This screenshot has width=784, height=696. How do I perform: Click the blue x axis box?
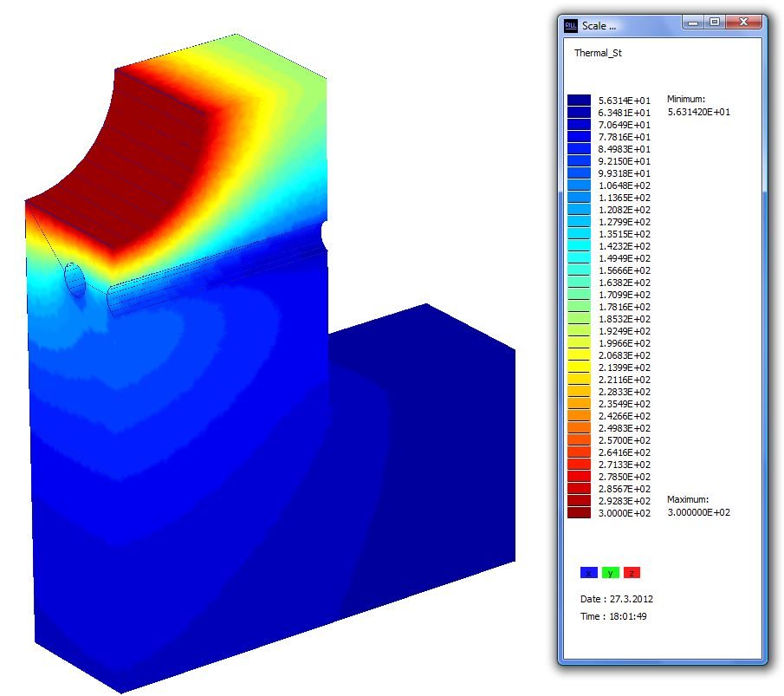tap(588, 573)
